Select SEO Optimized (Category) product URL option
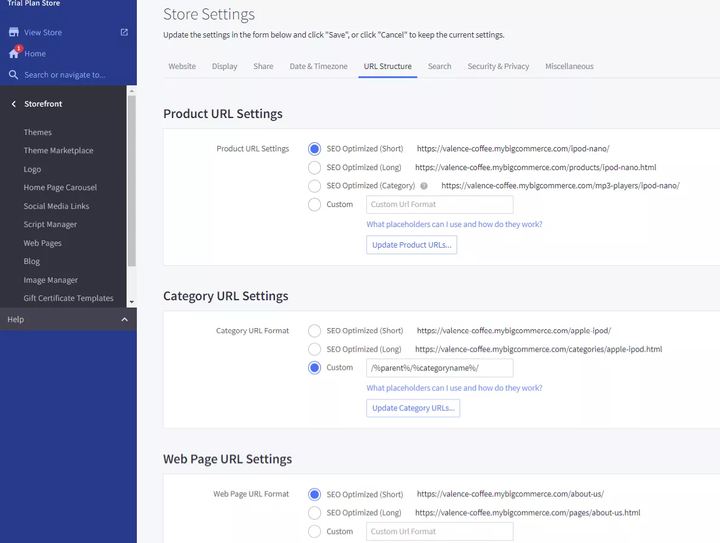This screenshot has width=720, height=543. (x=315, y=186)
